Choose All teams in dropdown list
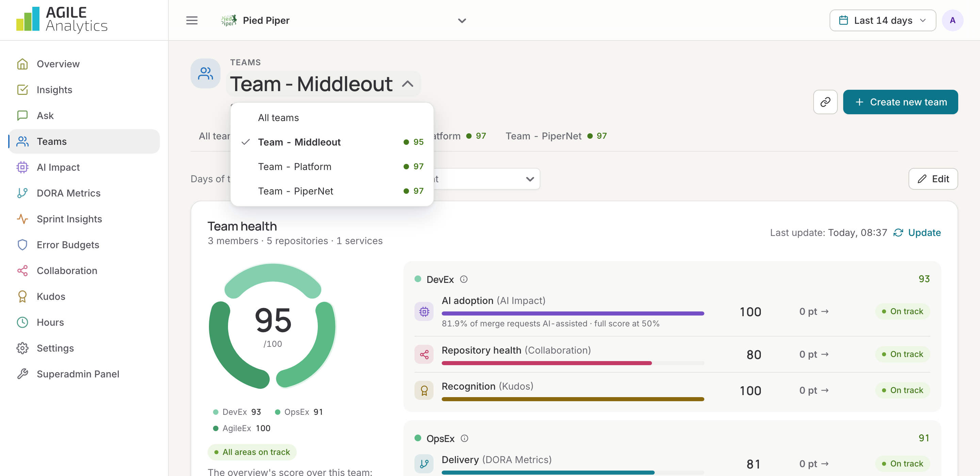This screenshot has height=476, width=980. coord(332,118)
